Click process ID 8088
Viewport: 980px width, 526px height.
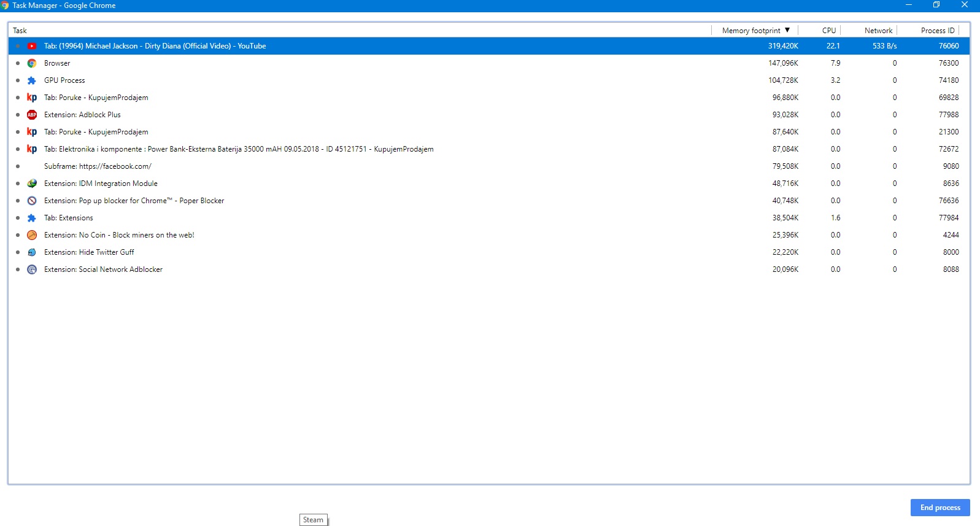tap(951, 269)
